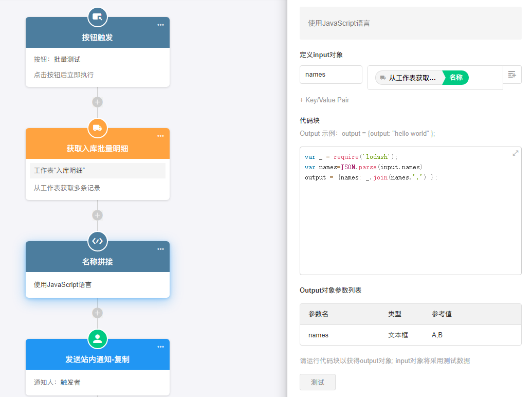532x397 pixels.
Task: Click the 名称 green field tag
Action: (x=455, y=78)
